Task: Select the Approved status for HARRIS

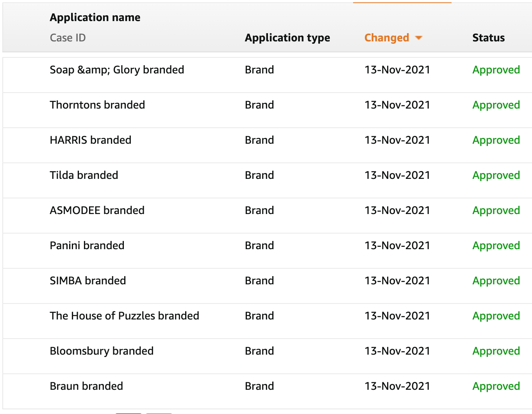Action: (496, 141)
